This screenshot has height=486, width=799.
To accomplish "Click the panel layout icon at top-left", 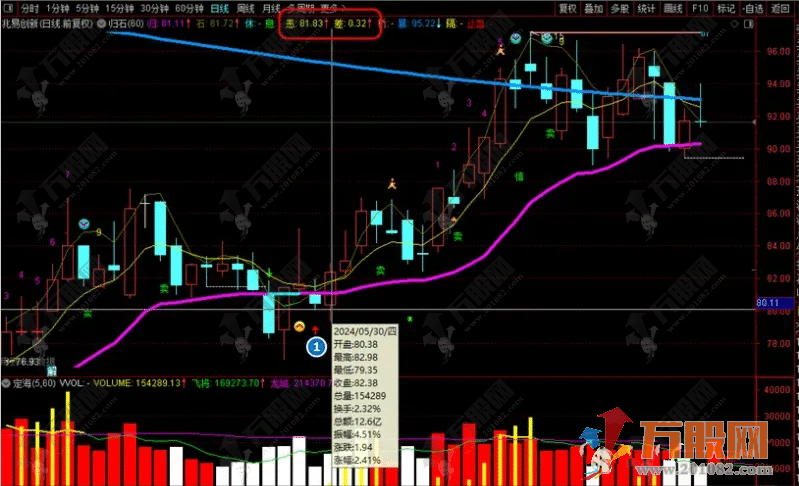I will click(x=9, y=9).
